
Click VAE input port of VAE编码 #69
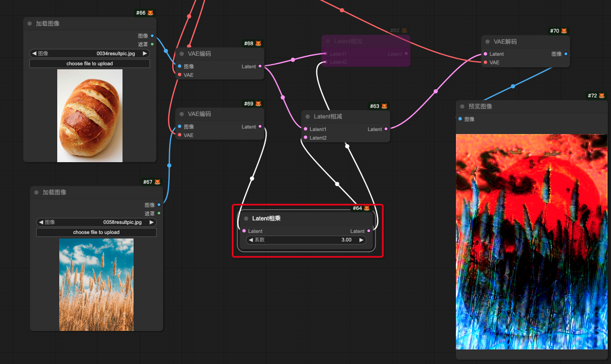coord(180,135)
